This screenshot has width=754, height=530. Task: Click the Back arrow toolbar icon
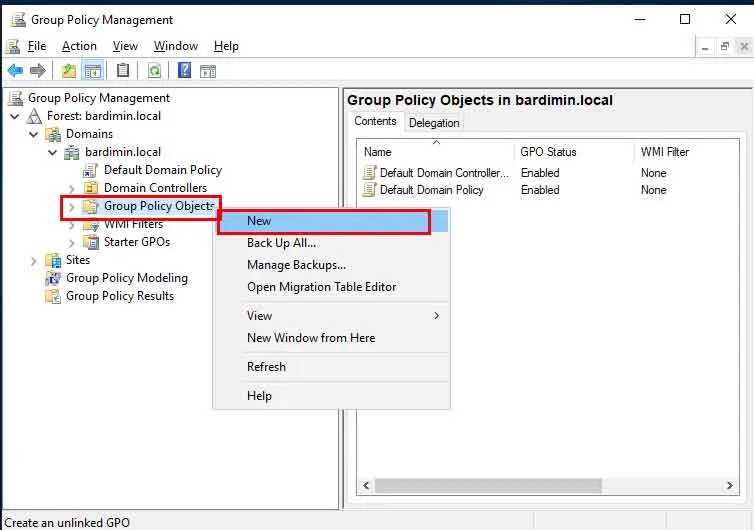(15, 71)
